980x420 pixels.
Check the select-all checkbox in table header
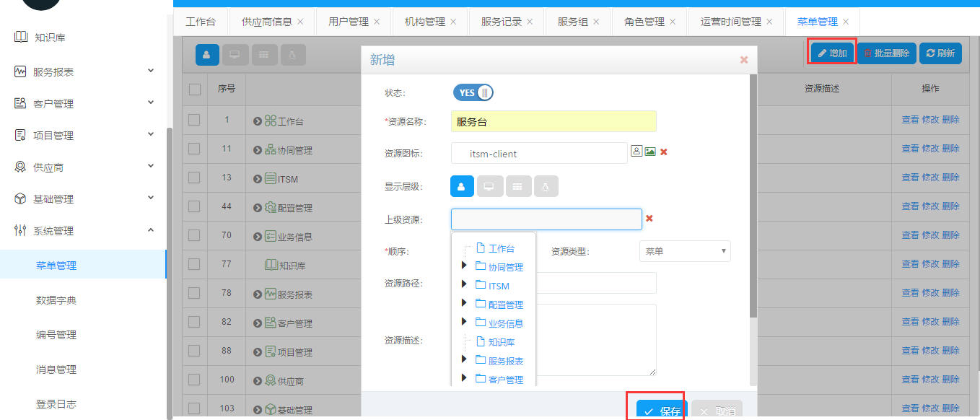194,87
